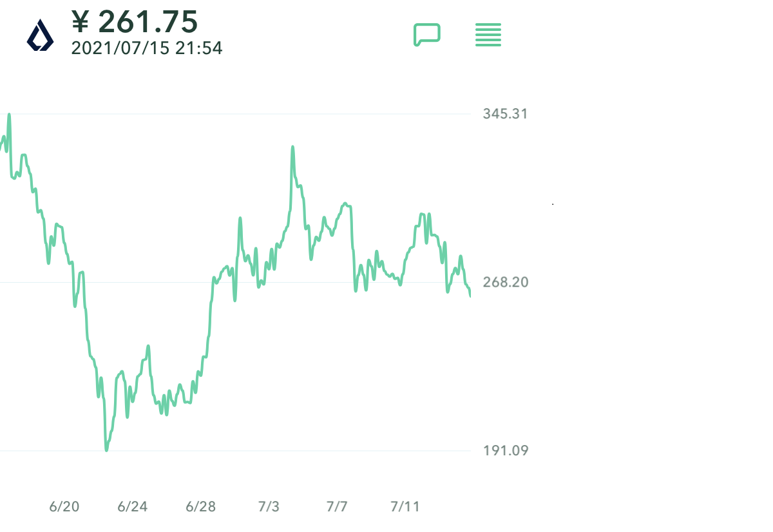Click the rightmost end of the price line

click(x=470, y=296)
